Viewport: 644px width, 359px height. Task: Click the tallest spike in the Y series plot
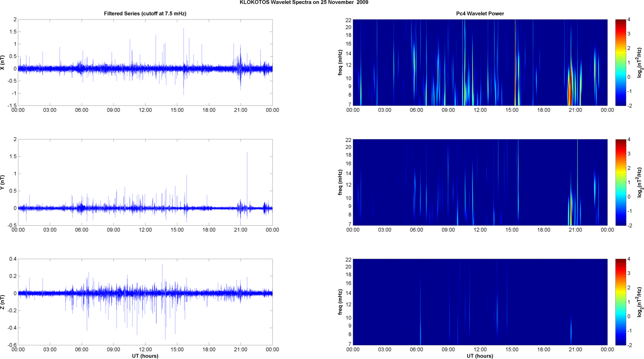(247, 154)
